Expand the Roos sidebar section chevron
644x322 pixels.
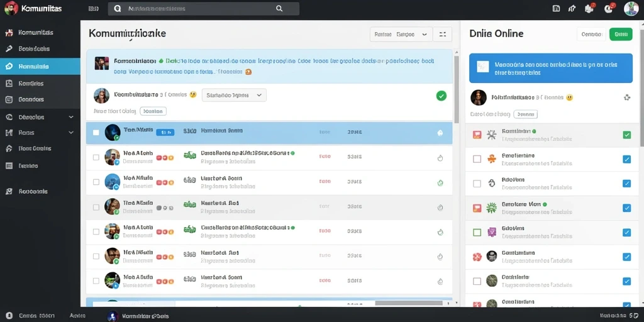tap(71, 133)
